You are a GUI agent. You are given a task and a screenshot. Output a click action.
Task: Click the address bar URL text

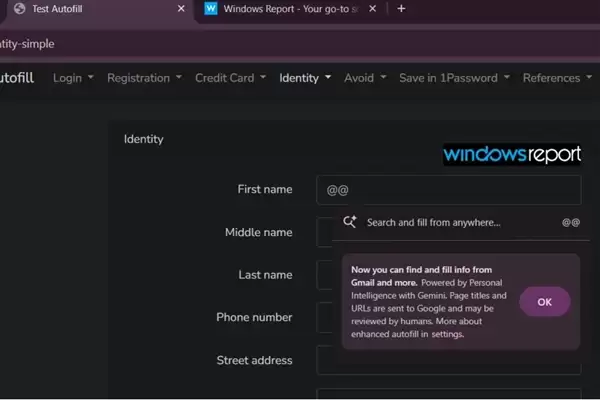(27, 44)
